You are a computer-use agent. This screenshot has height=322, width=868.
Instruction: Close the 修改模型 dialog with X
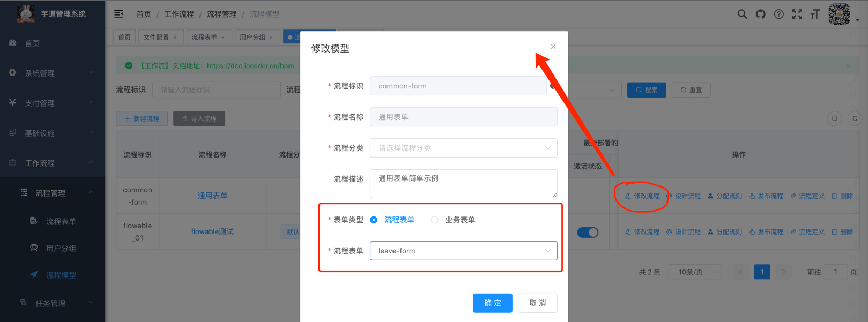(553, 47)
